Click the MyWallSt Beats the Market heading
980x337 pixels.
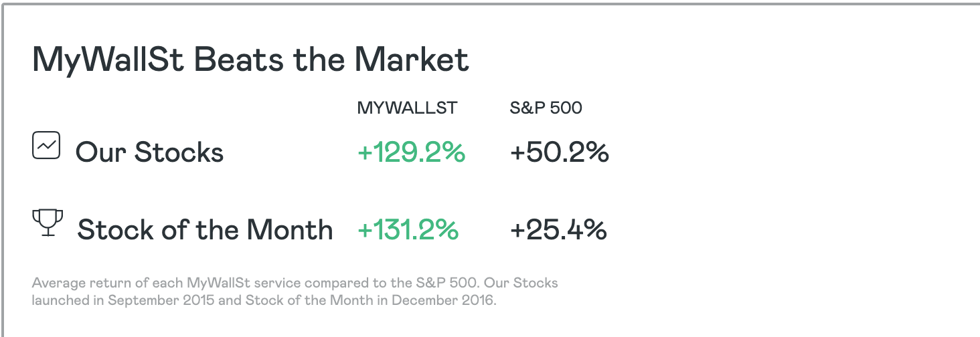click(250, 60)
